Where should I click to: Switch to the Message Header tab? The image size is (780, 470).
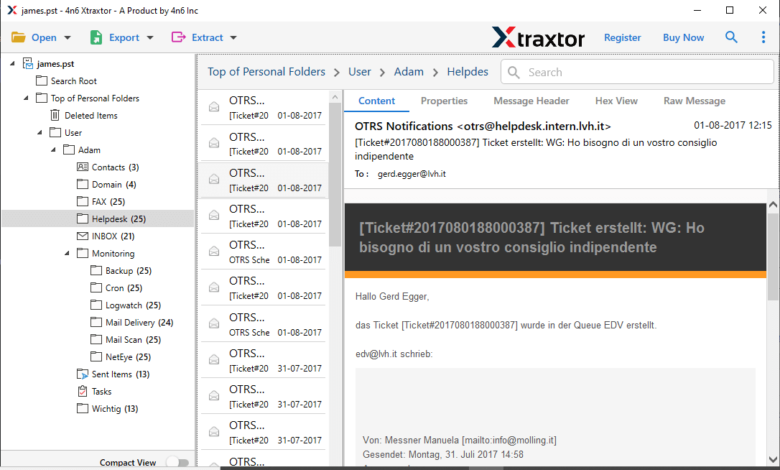coord(531,101)
